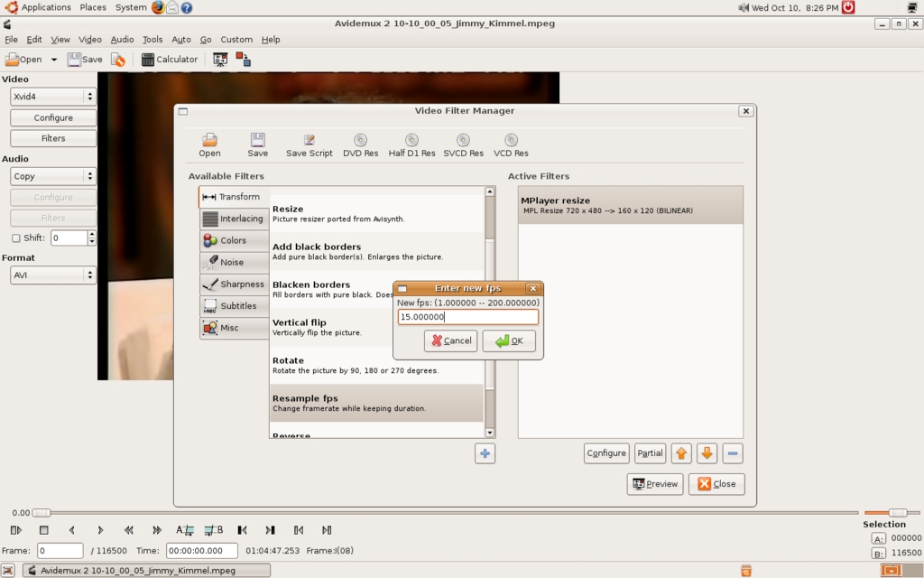
Task: Click the plus icon to add filter
Action: coord(485,453)
